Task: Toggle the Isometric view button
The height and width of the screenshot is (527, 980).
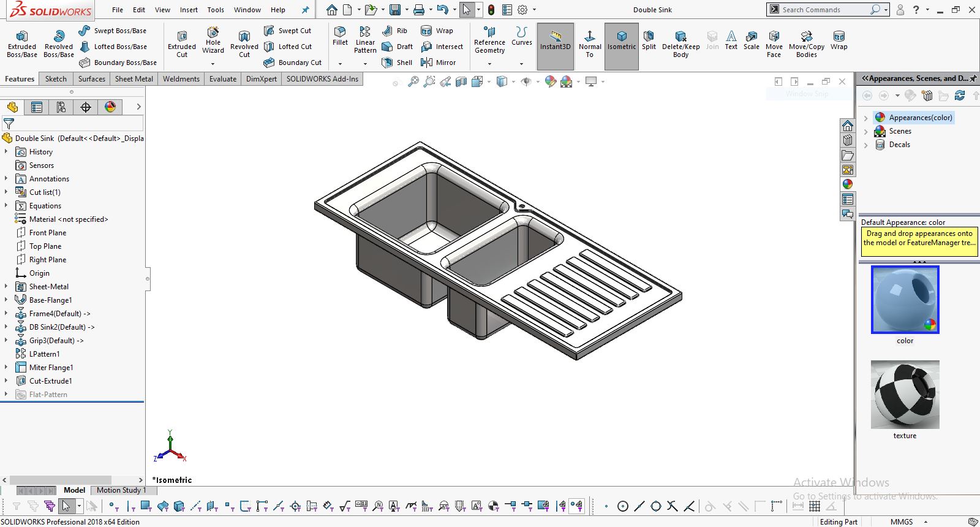Action: click(x=622, y=47)
